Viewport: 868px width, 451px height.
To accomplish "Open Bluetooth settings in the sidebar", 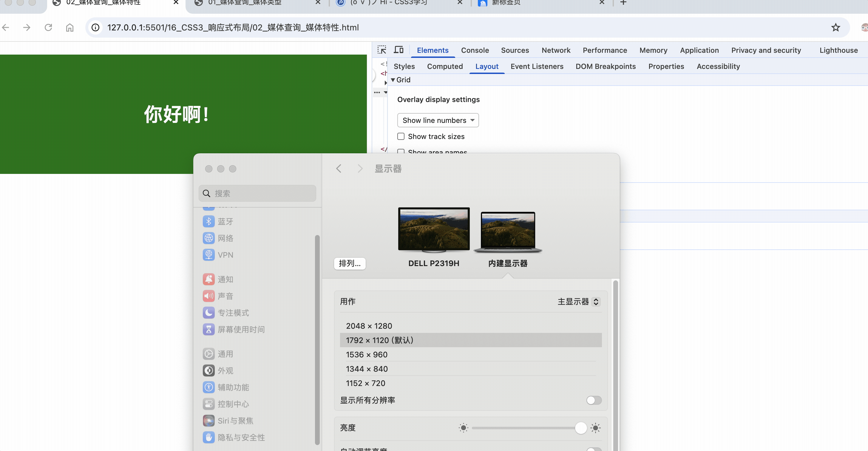I will tap(225, 221).
